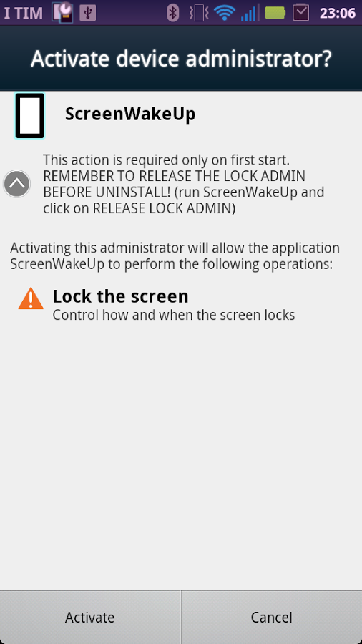362x644 pixels.
Task: Tap the ScreenWakeUp app icon
Action: click(x=29, y=116)
